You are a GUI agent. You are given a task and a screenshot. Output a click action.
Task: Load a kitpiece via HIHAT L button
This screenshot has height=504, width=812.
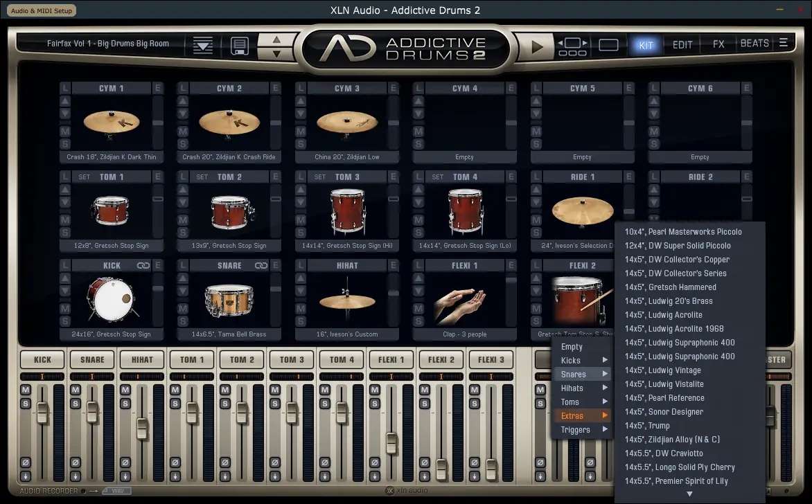point(301,265)
